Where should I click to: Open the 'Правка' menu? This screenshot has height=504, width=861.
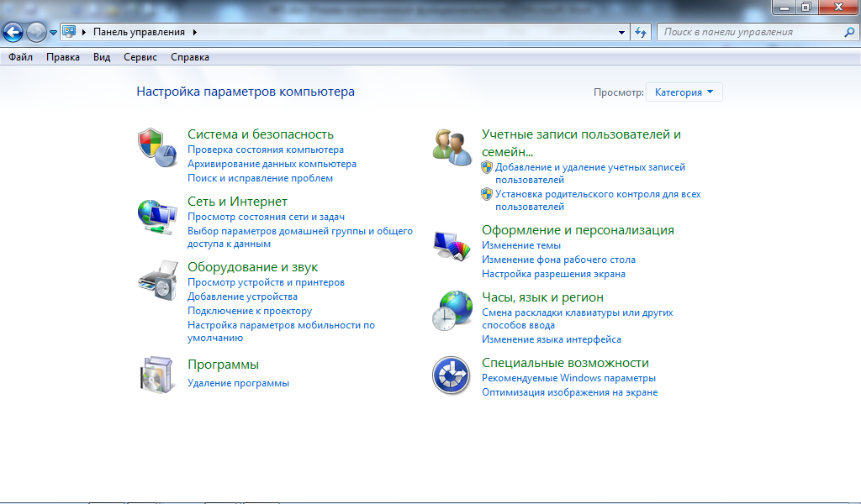(62, 57)
